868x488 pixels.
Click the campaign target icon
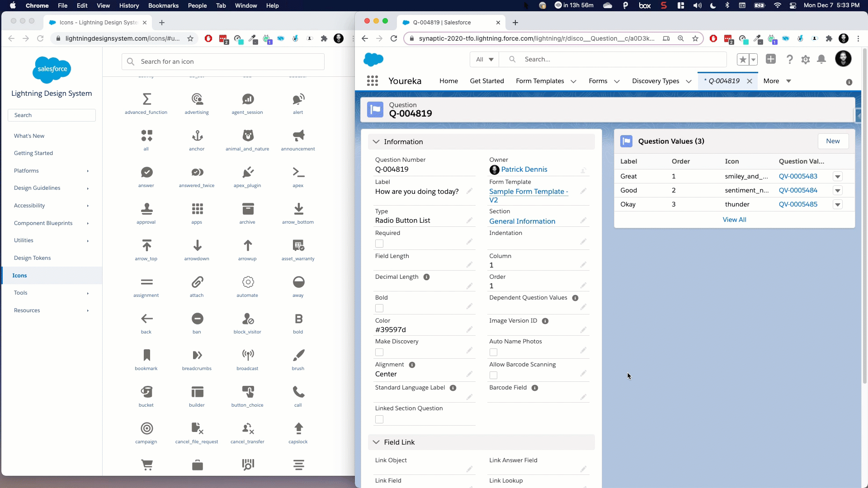tap(146, 428)
